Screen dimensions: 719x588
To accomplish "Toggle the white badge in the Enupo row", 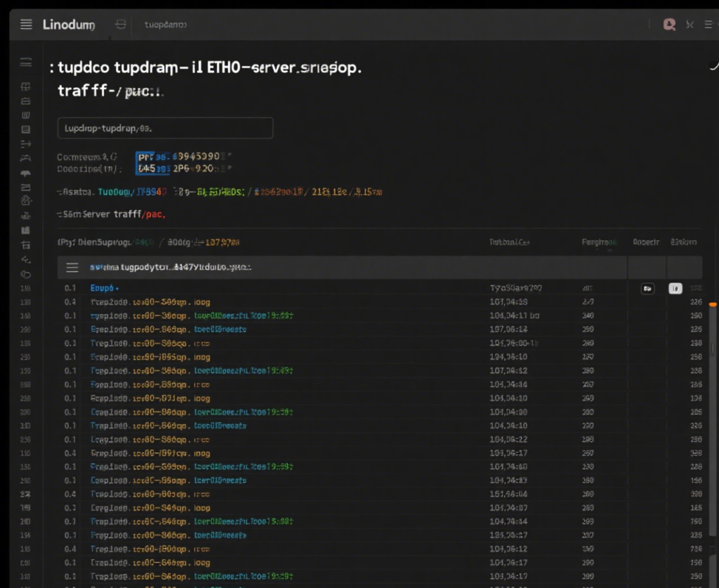I will 675,288.
